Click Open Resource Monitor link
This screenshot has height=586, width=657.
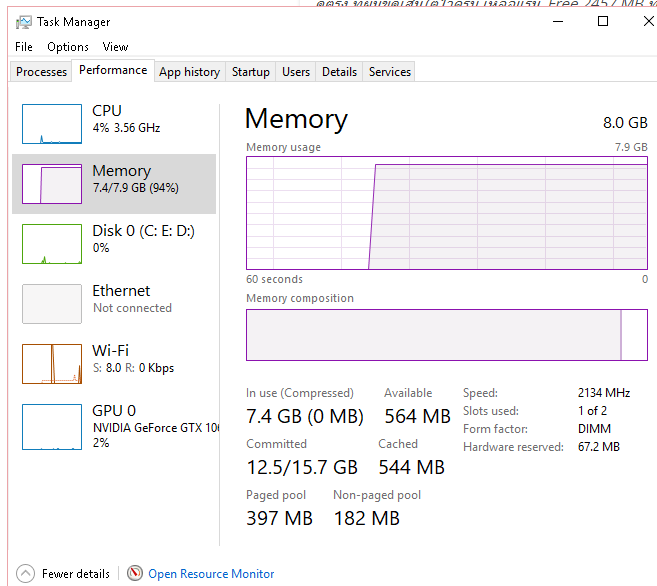point(211,573)
